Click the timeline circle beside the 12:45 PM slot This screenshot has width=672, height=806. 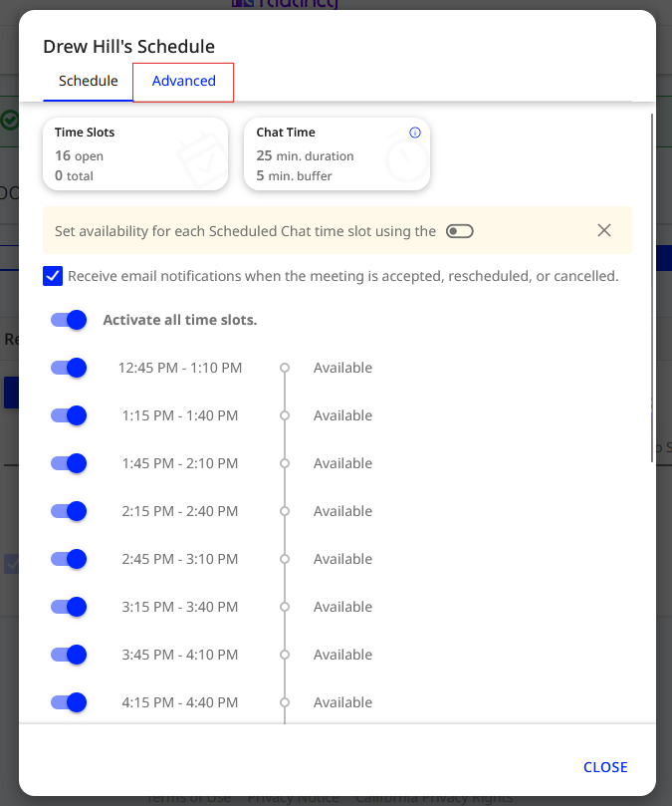click(x=285, y=368)
